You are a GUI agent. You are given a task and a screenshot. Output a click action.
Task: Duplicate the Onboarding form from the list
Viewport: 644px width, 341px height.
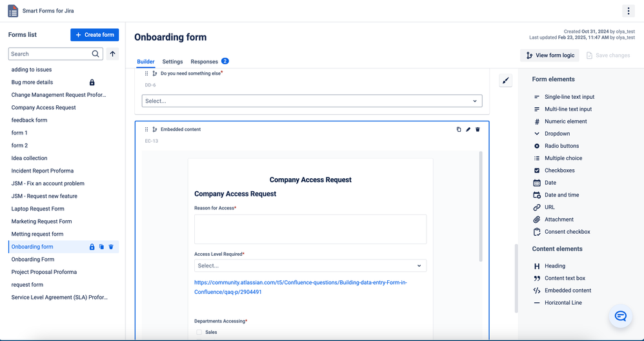tap(101, 247)
